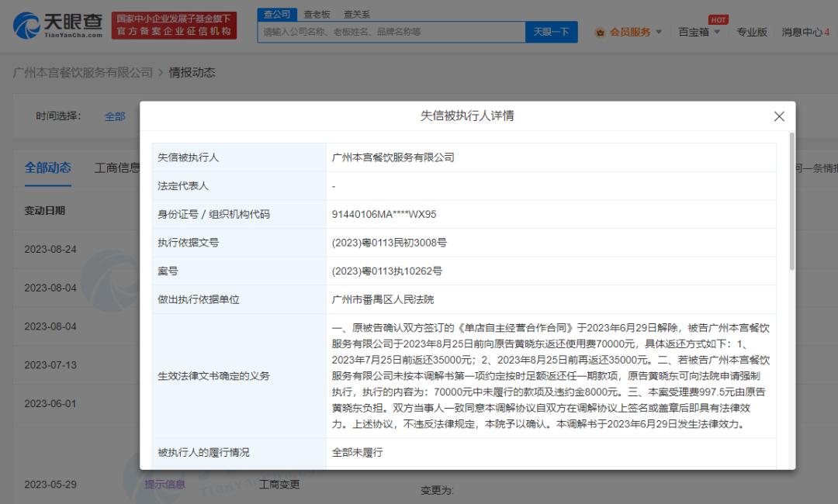Screen dimensions: 838x504
Task: Select 全部 in the 时间选择 filter
Action: click(x=115, y=116)
